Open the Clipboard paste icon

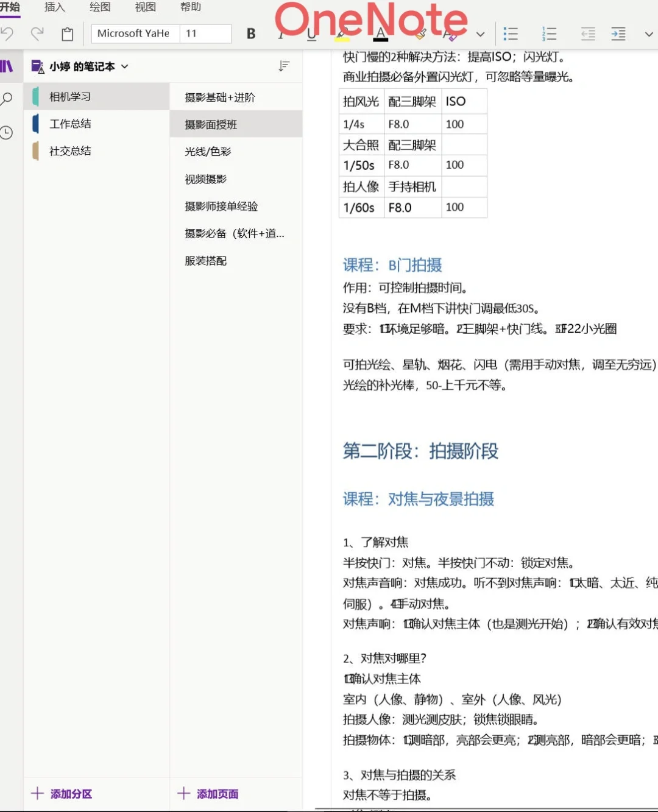coord(67,34)
